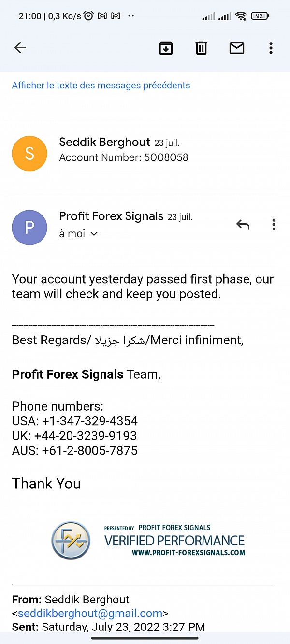Tap the Profit Forex Signals sender name
290x644 pixels.
click(111, 216)
